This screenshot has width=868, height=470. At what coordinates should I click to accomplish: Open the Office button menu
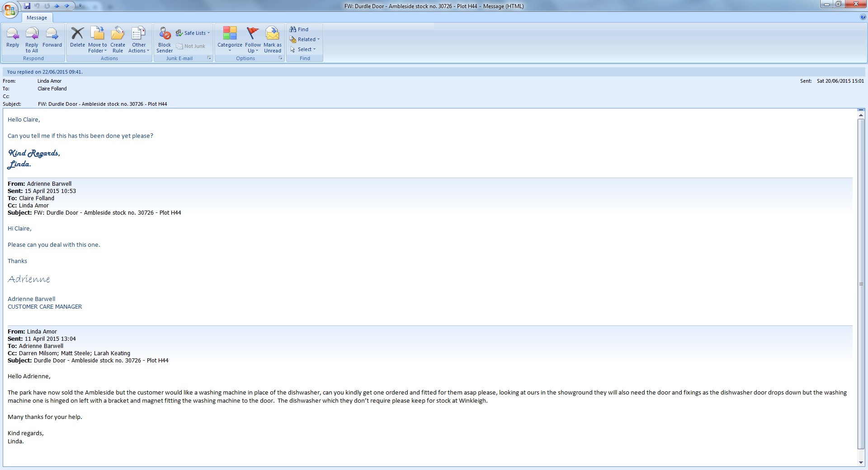(10, 9)
